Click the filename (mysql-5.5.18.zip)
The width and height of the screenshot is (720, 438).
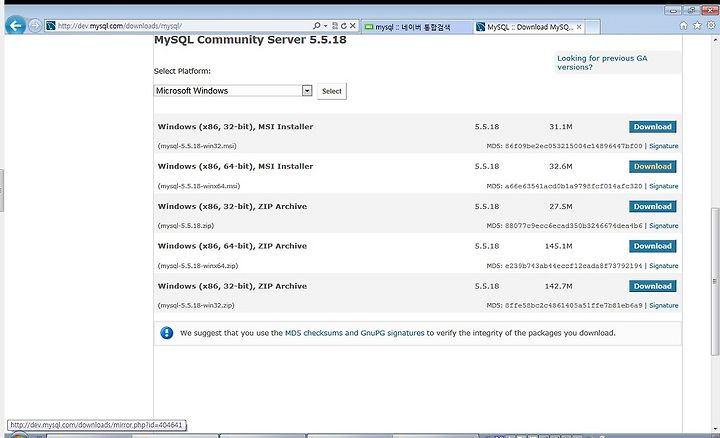(186, 225)
